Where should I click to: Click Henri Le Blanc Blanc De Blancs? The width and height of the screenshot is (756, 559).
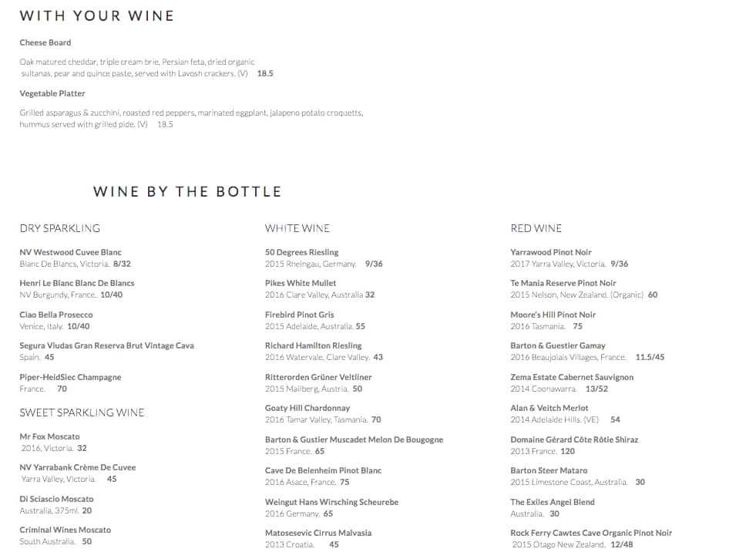(x=77, y=283)
